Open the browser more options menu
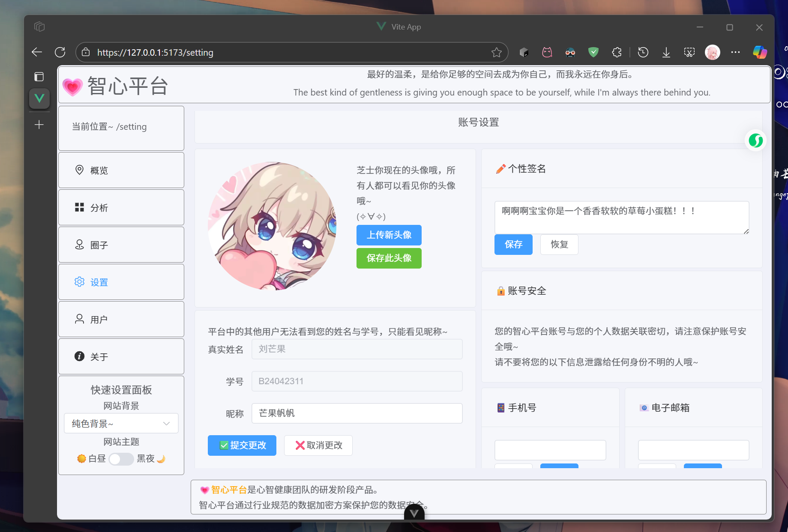The width and height of the screenshot is (788, 532). point(735,52)
